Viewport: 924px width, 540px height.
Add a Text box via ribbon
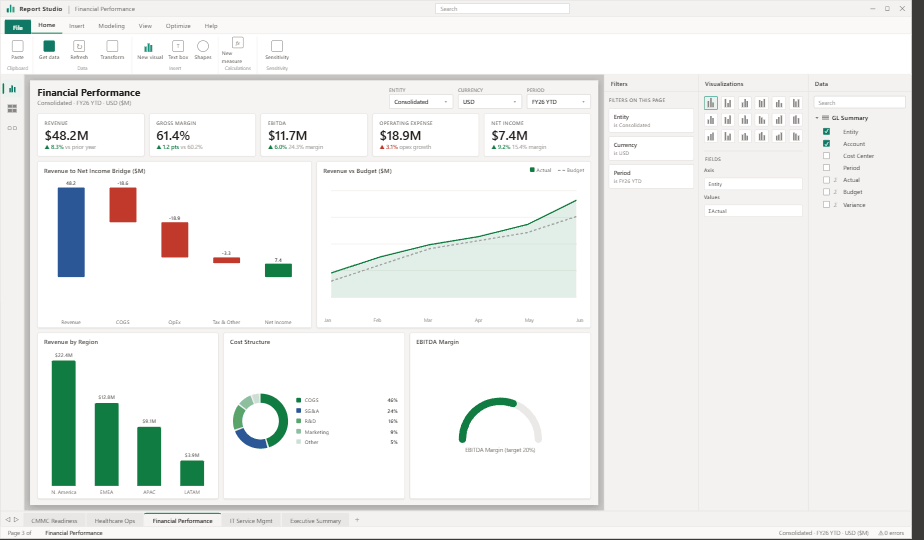(x=178, y=46)
